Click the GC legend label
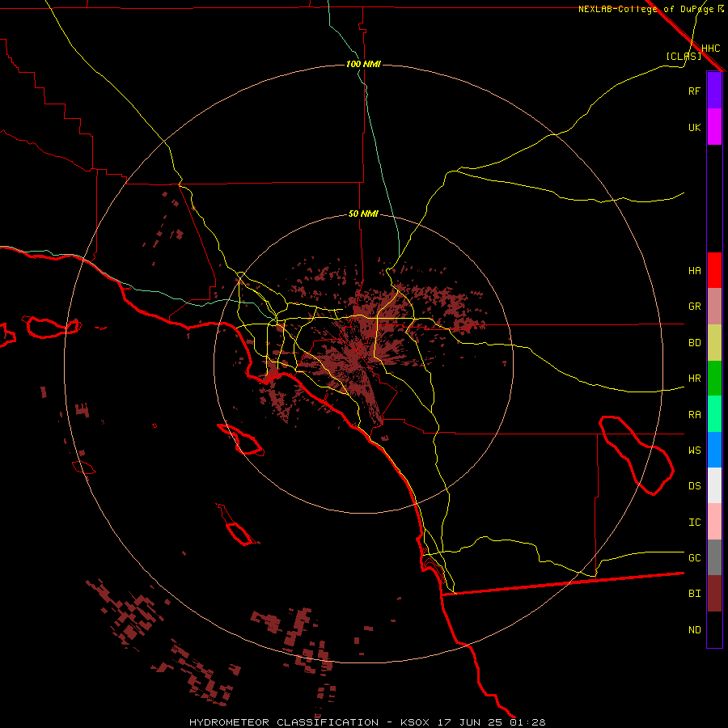Viewport: 728px width, 728px height. [694, 558]
